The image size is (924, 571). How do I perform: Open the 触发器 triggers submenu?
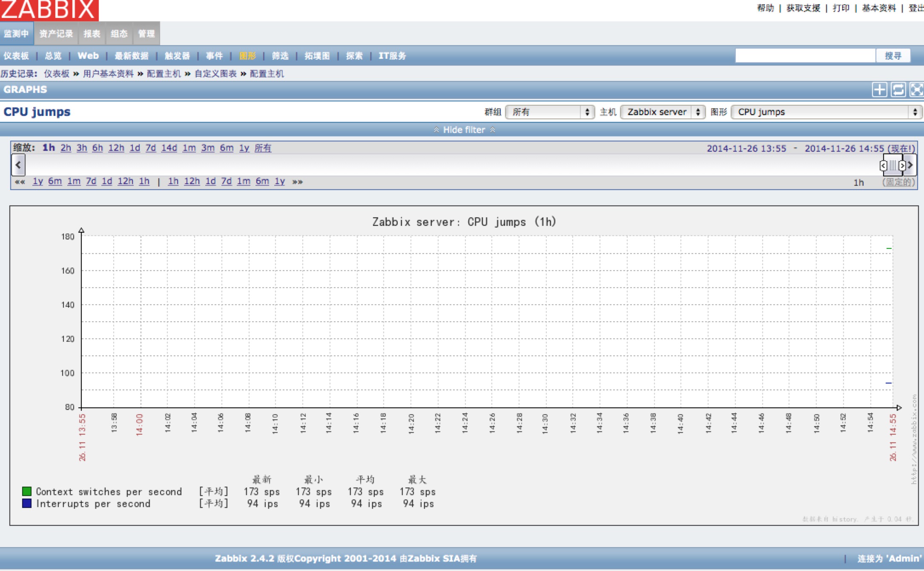(177, 56)
